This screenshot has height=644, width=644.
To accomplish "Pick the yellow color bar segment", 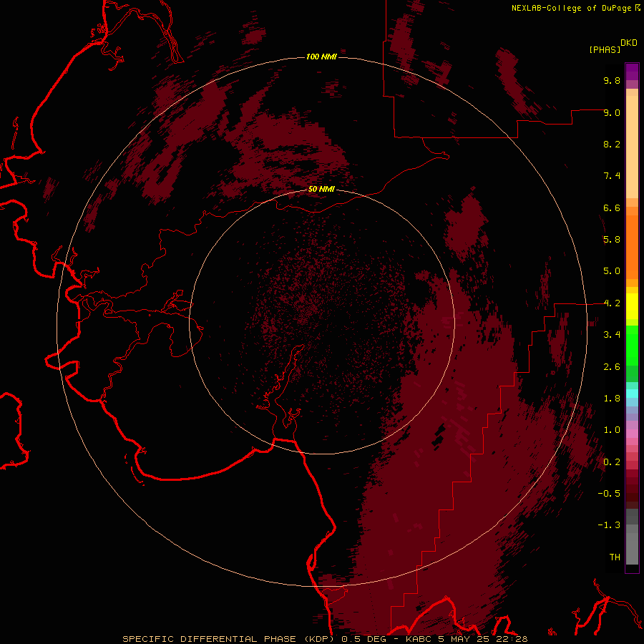I will [x=632, y=306].
